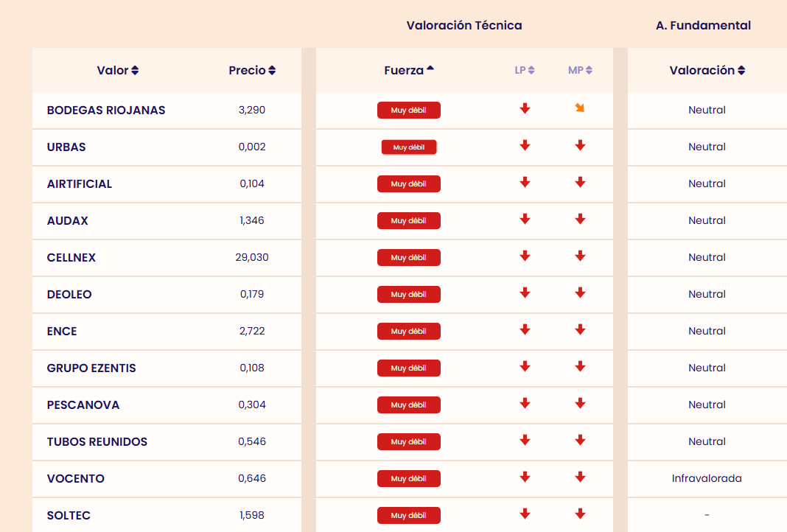Sort by the Fuerza column header
Image resolution: width=787 pixels, height=532 pixels.
coord(409,71)
